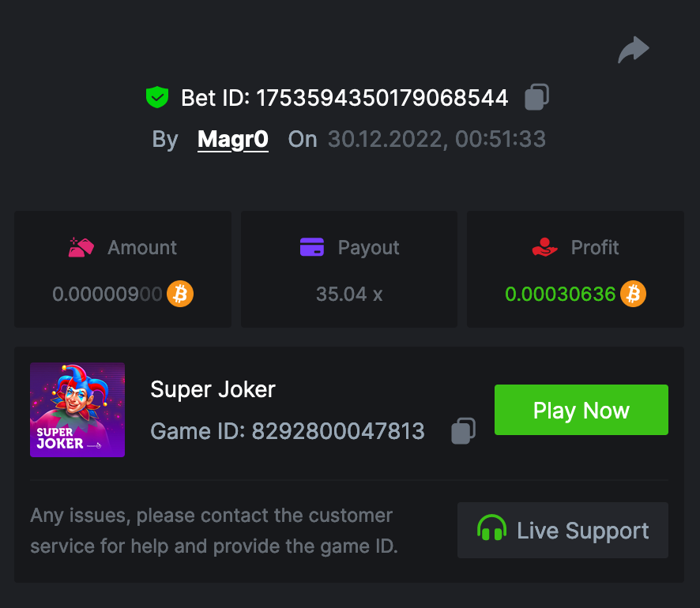Click the Amount chips icon
Image resolution: width=700 pixels, height=608 pixels.
pyautogui.click(x=81, y=247)
